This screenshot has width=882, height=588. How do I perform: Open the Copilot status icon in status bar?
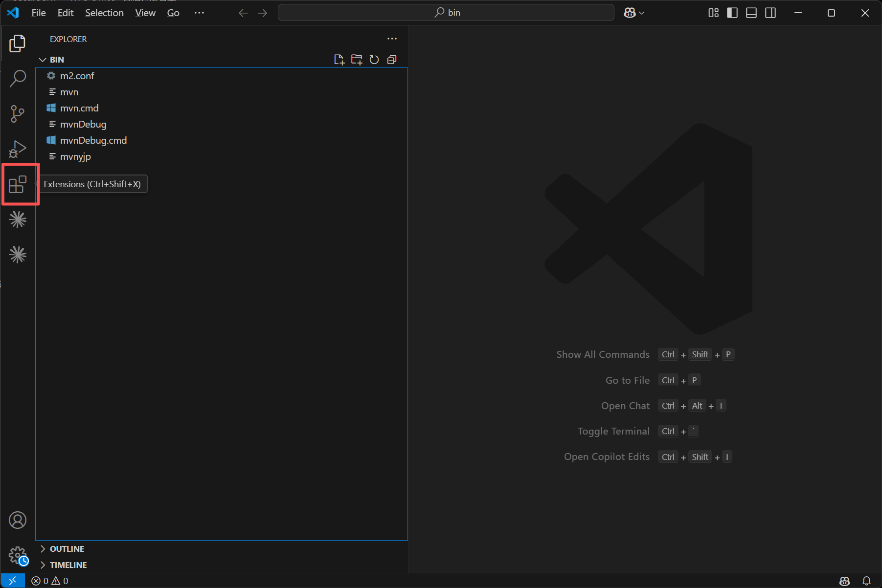845,581
